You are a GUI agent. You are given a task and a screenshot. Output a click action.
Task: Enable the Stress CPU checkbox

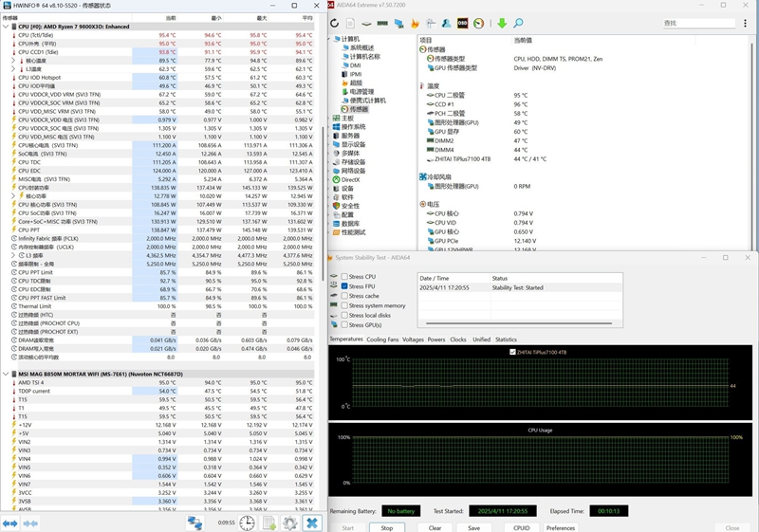click(344, 277)
